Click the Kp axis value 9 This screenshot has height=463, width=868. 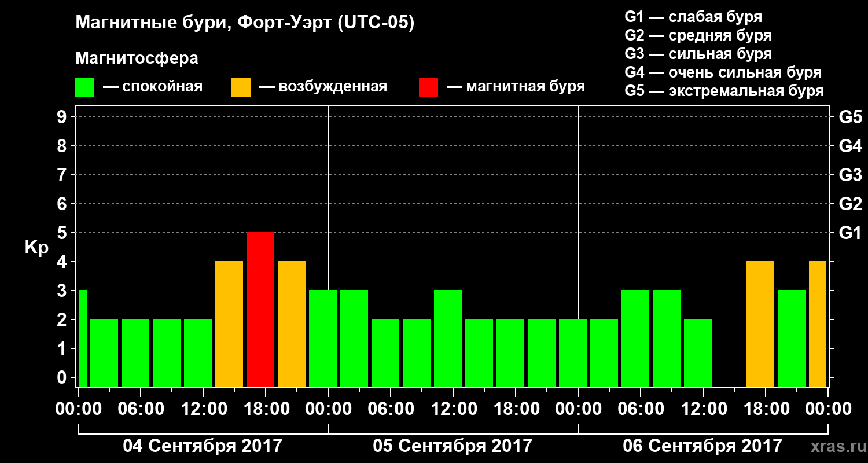click(63, 117)
